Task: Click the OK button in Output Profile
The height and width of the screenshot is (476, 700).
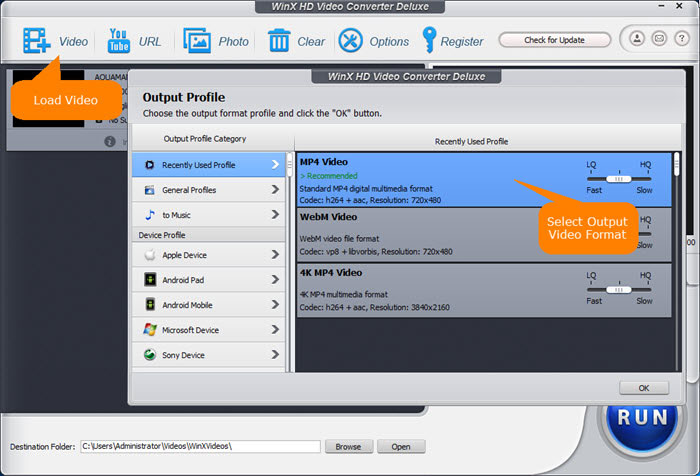Action: [x=644, y=388]
